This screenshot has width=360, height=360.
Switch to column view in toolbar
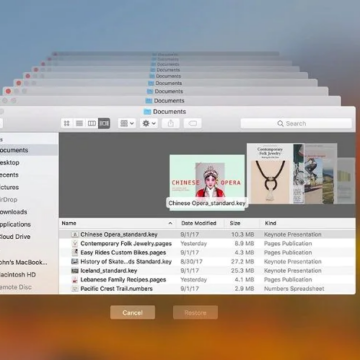pyautogui.click(x=92, y=124)
